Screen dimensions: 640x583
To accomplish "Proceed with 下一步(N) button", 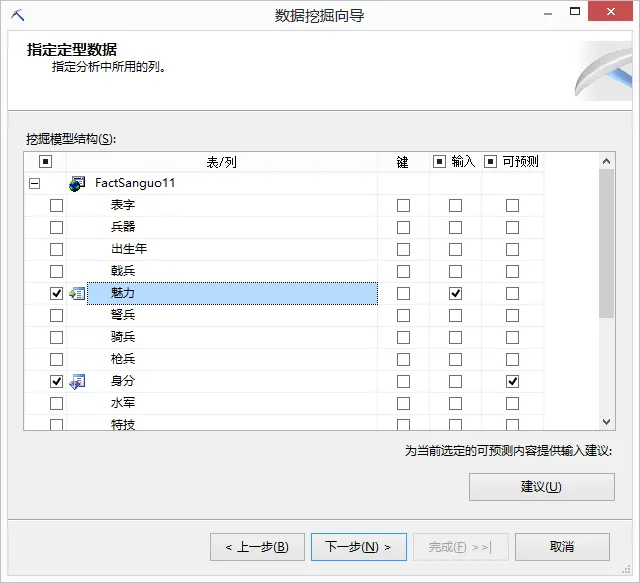I will (x=359, y=547).
